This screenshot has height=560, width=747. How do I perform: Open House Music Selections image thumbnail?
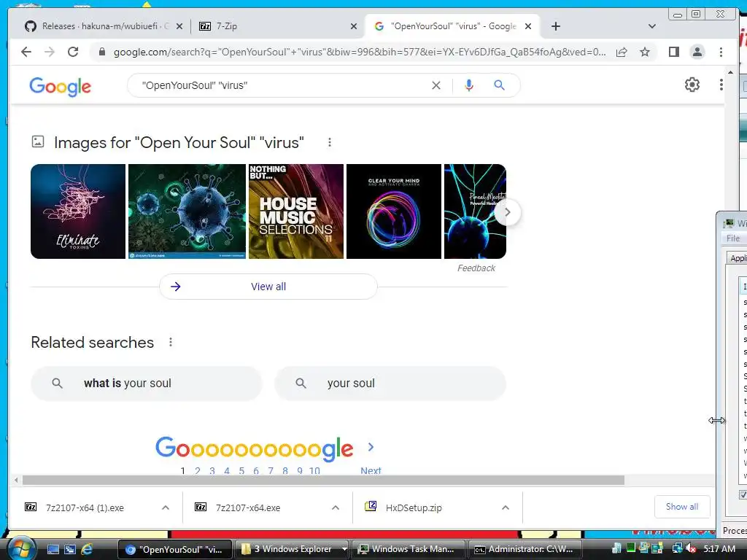(x=296, y=211)
